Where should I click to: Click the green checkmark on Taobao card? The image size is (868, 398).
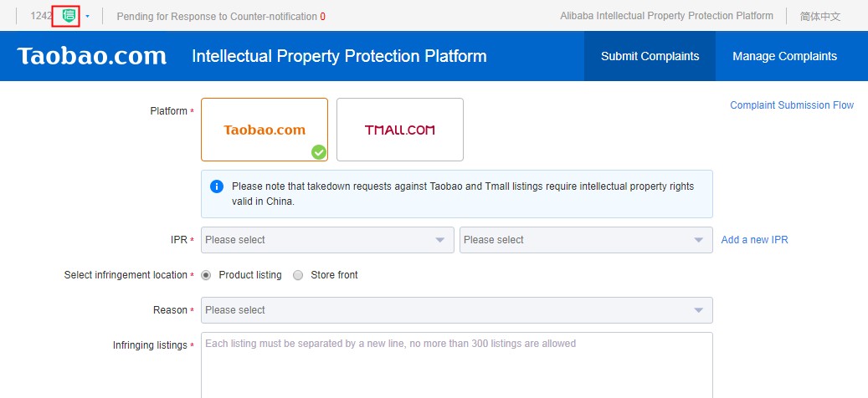point(318,152)
